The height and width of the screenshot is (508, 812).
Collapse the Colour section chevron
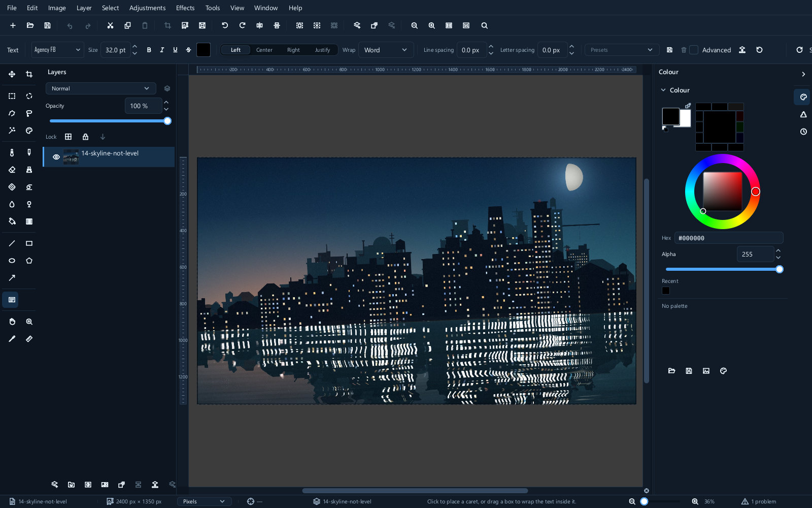pos(663,90)
